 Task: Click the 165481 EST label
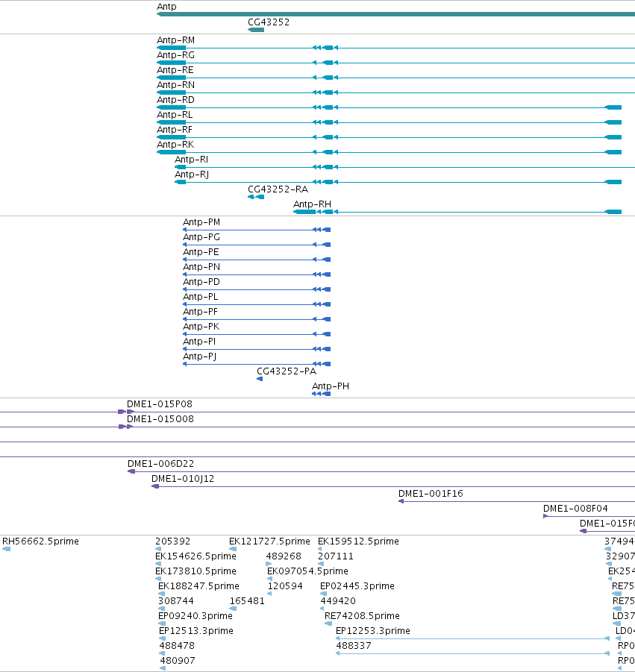(248, 601)
